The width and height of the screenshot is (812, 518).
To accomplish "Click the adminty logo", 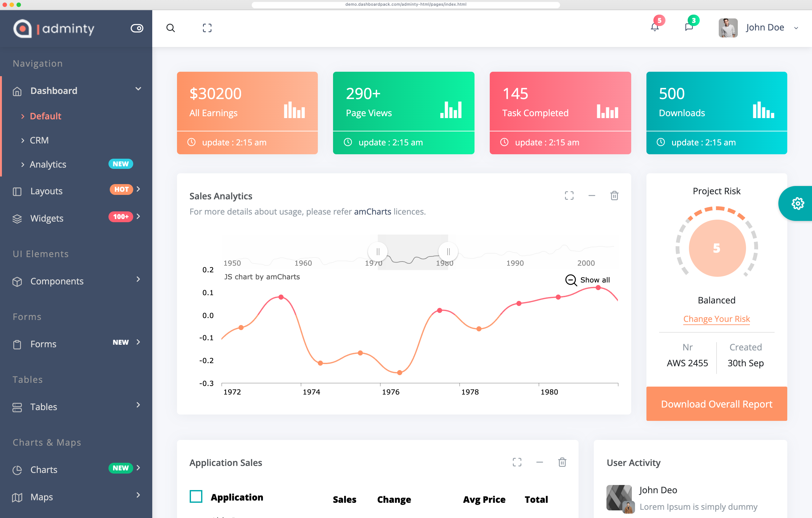I will (54, 28).
